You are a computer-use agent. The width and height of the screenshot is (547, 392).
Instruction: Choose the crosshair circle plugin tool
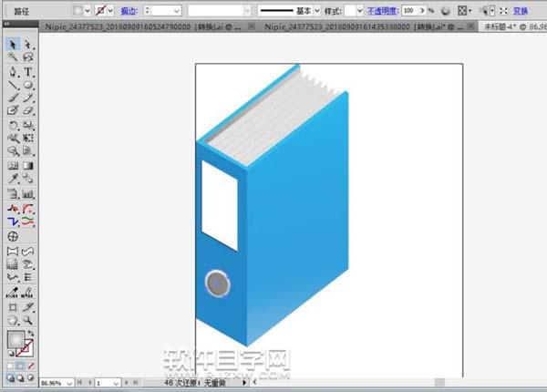(x=13, y=236)
